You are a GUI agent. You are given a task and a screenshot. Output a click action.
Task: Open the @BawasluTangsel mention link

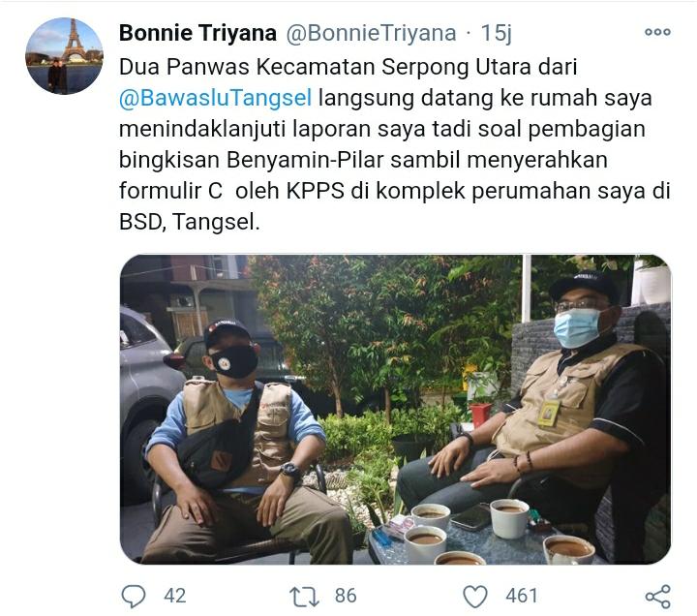tap(215, 98)
